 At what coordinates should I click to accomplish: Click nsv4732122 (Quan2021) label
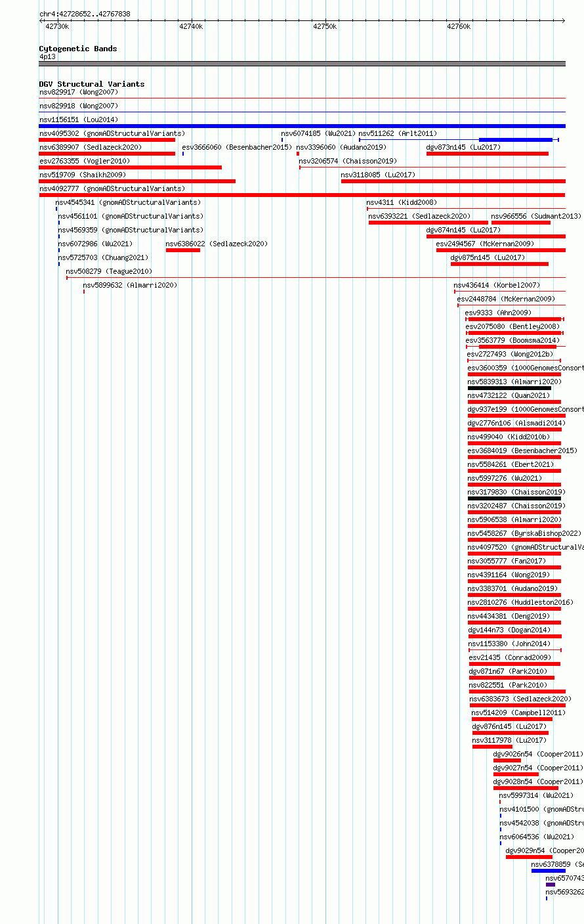[509, 395]
